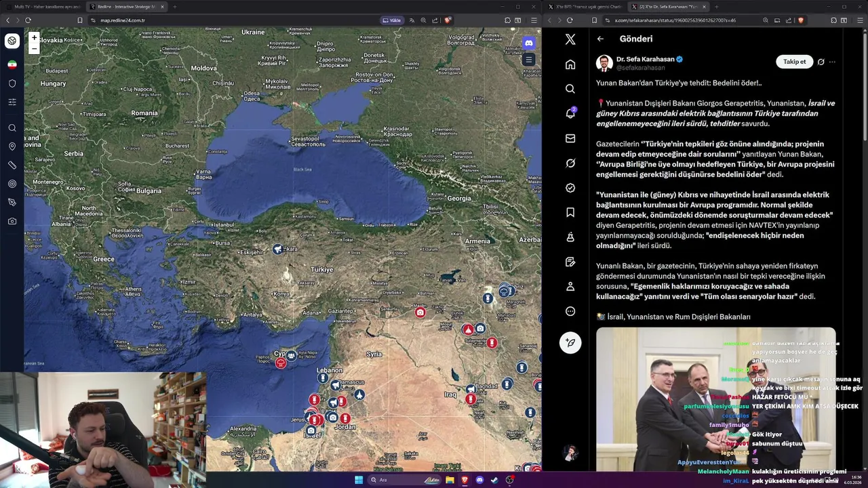The image size is (868, 488).
Task: Open the @sefakarahasan handle link
Action: 641,68
